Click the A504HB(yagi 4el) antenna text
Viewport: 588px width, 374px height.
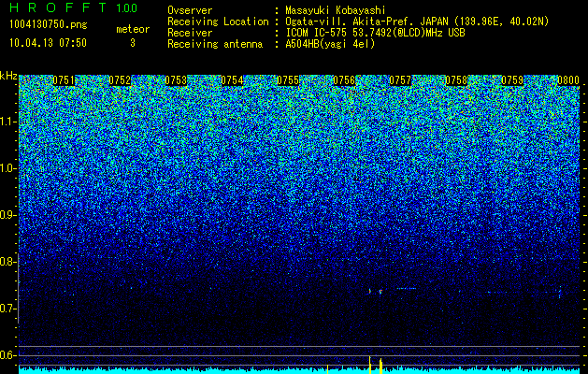(330, 44)
